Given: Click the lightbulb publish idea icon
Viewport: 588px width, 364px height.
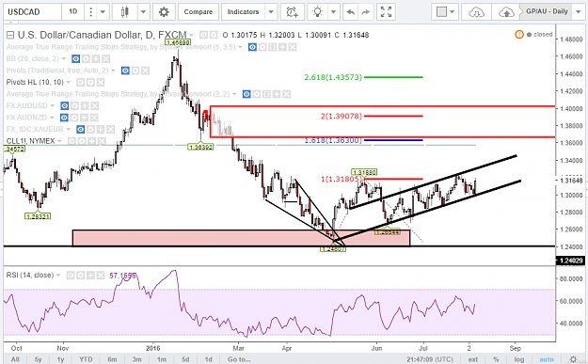Looking at the screenshot, I should [x=318, y=12].
